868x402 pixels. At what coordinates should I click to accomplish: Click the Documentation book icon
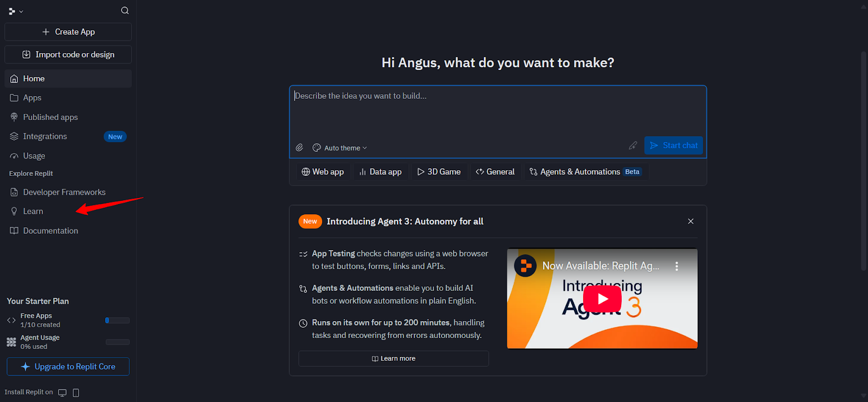(x=14, y=231)
